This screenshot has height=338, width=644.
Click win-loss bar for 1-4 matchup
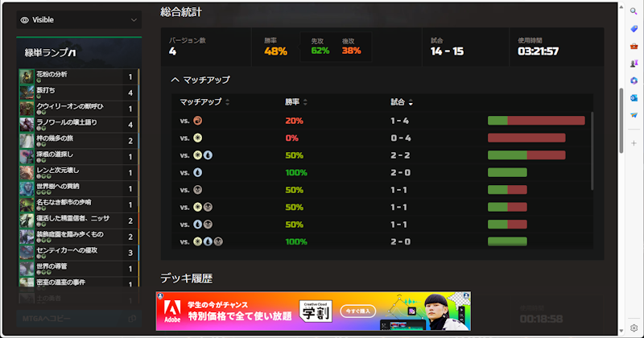click(x=536, y=120)
